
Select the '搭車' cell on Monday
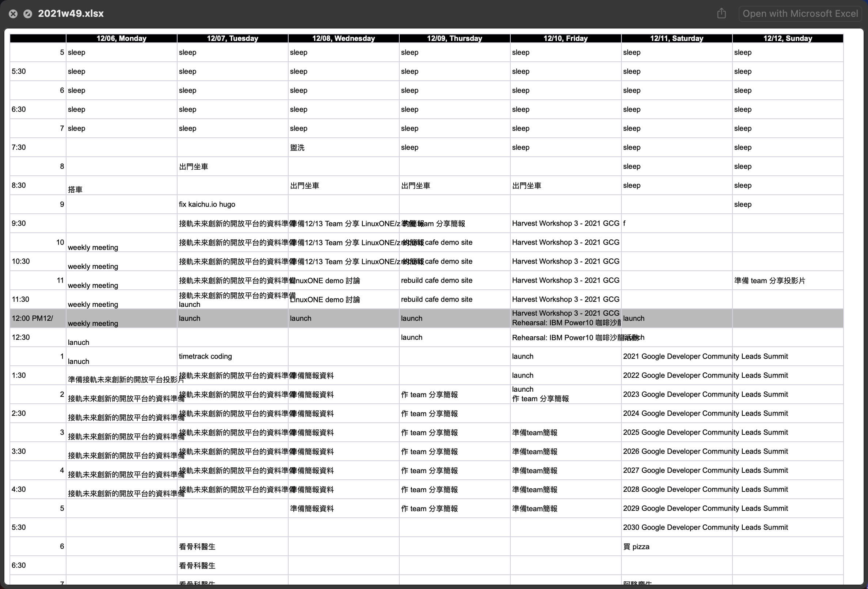coord(75,189)
